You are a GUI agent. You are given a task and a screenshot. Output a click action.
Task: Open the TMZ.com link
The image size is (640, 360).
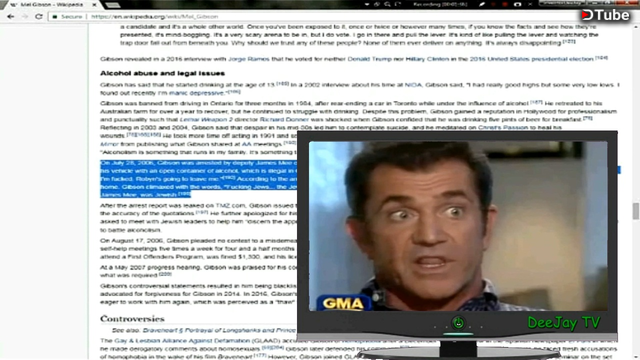(x=231, y=205)
